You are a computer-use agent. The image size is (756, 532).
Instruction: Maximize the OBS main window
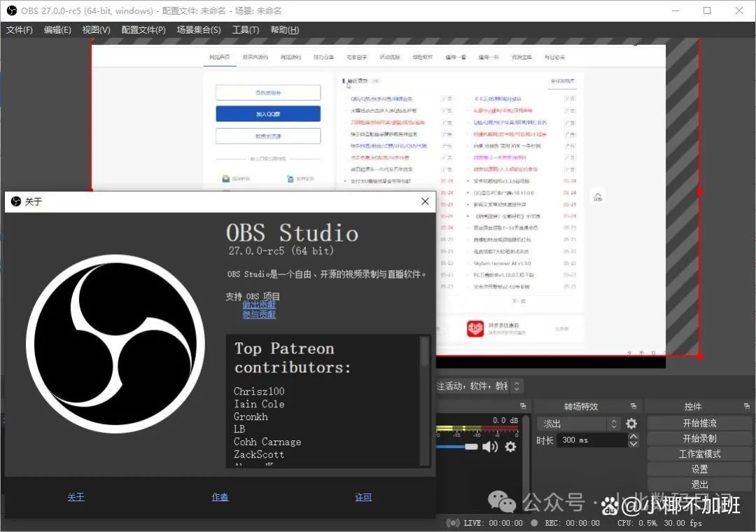tap(707, 10)
